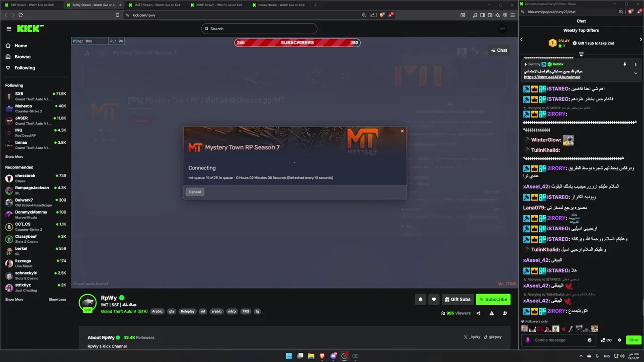Open INQ channel in Following list
Viewport: 644px width, 362px height.
click(x=35, y=133)
